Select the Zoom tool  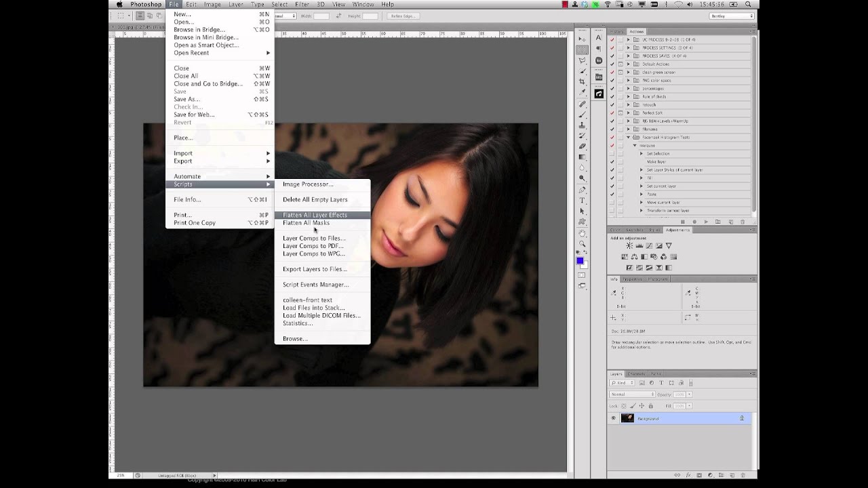(x=583, y=243)
